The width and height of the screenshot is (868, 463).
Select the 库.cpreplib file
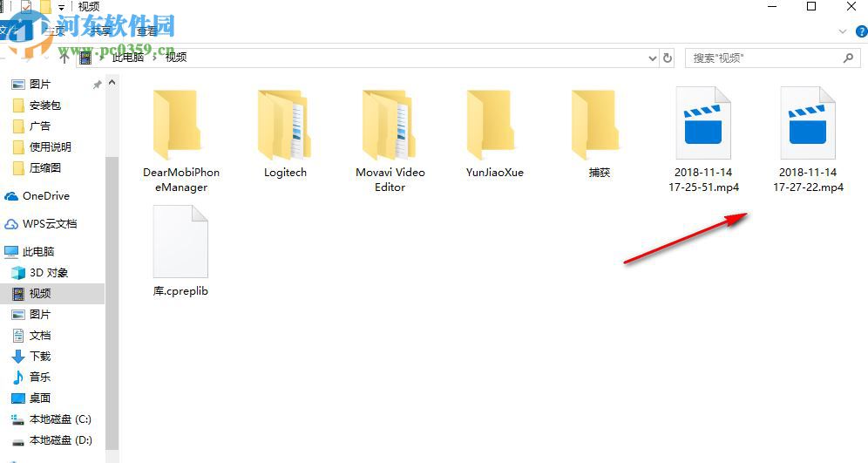pos(180,251)
